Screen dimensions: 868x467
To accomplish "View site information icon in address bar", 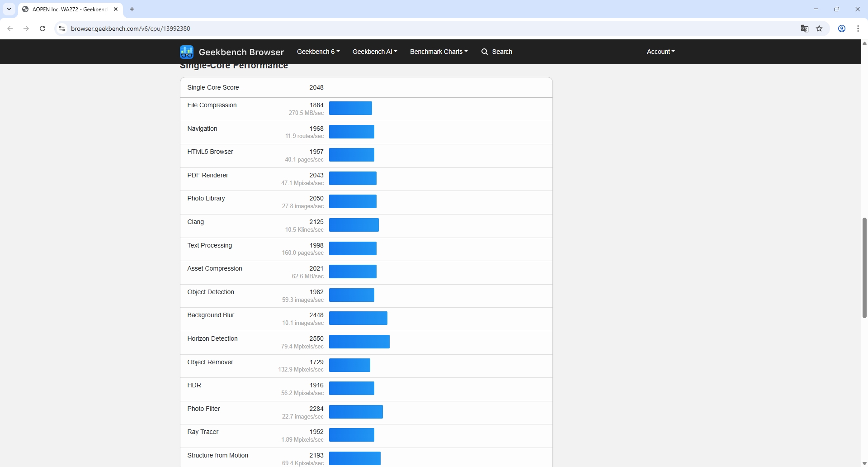I will [x=62, y=29].
